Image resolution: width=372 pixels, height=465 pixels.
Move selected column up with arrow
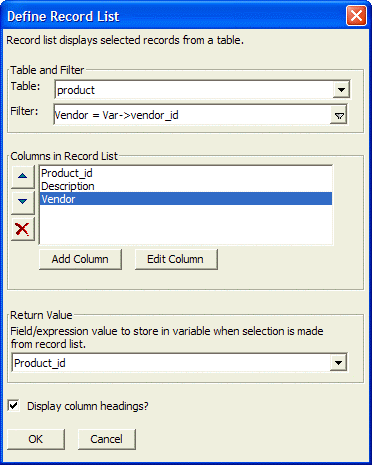point(23,176)
